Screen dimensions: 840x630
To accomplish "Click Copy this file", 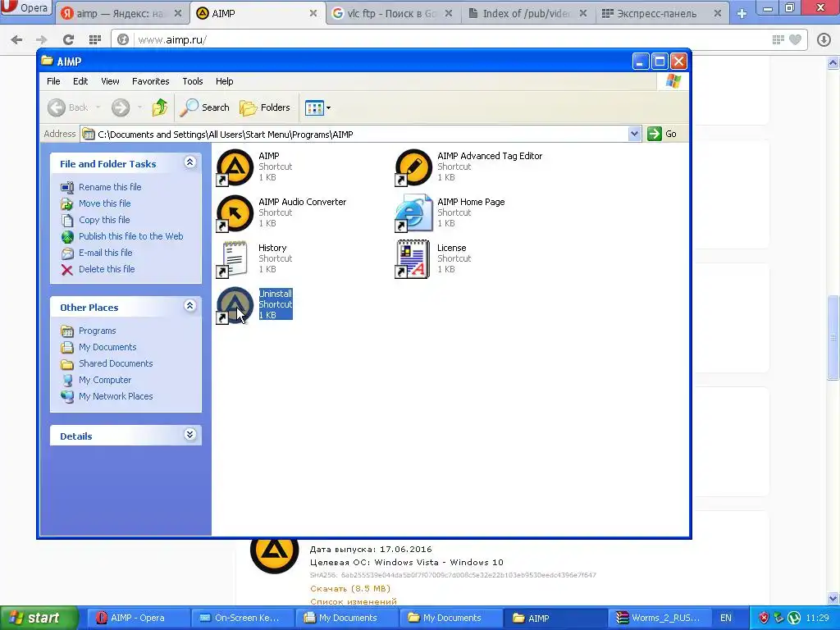I will (104, 220).
